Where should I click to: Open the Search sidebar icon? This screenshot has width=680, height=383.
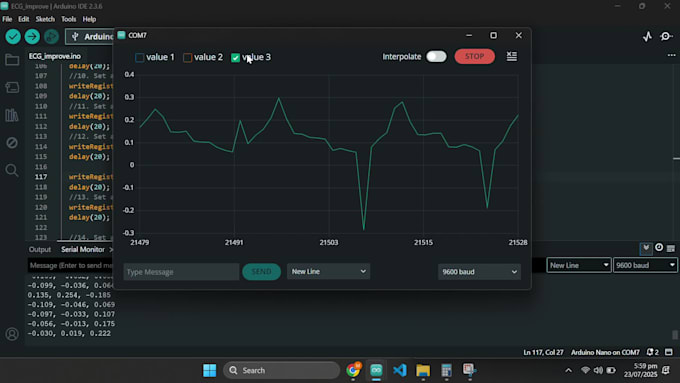pos(12,170)
